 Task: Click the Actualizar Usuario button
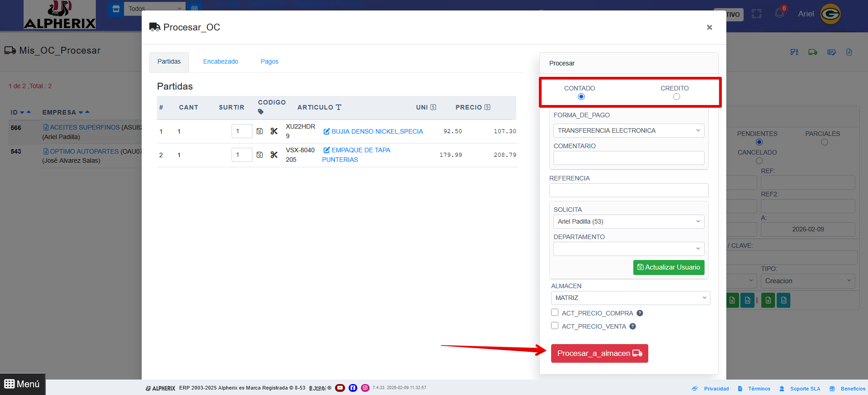point(668,267)
